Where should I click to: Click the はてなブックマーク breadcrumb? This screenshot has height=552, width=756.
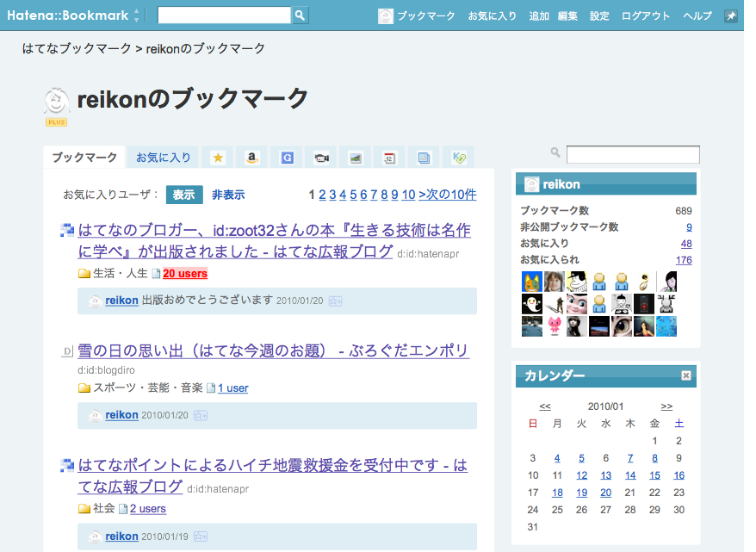77,49
